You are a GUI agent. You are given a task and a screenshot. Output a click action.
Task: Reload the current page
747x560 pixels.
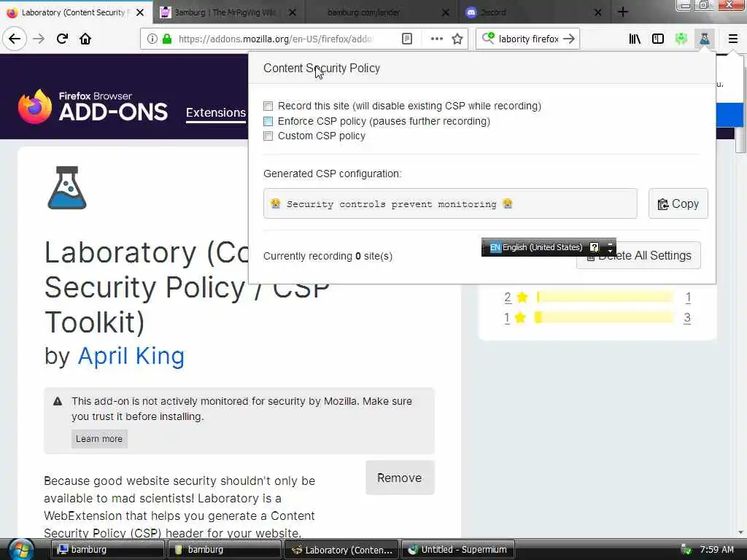coord(62,39)
